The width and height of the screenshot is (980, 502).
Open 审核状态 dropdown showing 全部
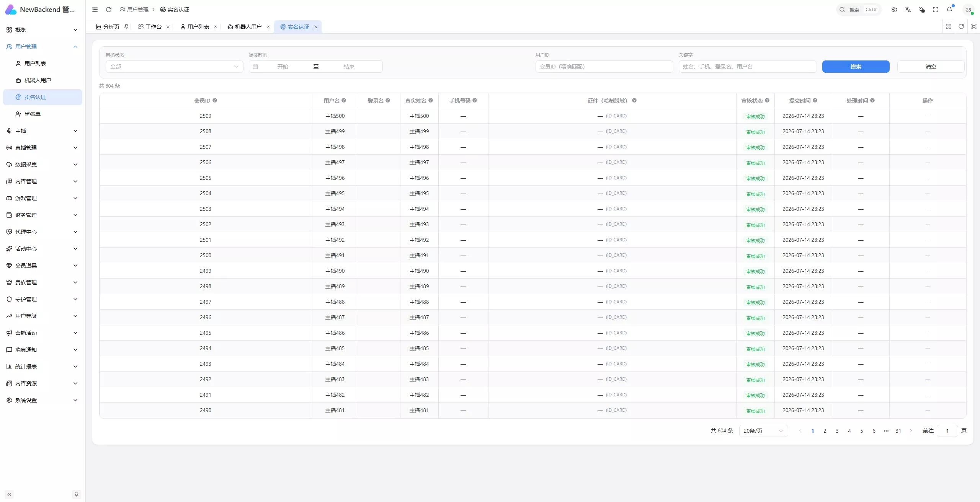point(174,67)
